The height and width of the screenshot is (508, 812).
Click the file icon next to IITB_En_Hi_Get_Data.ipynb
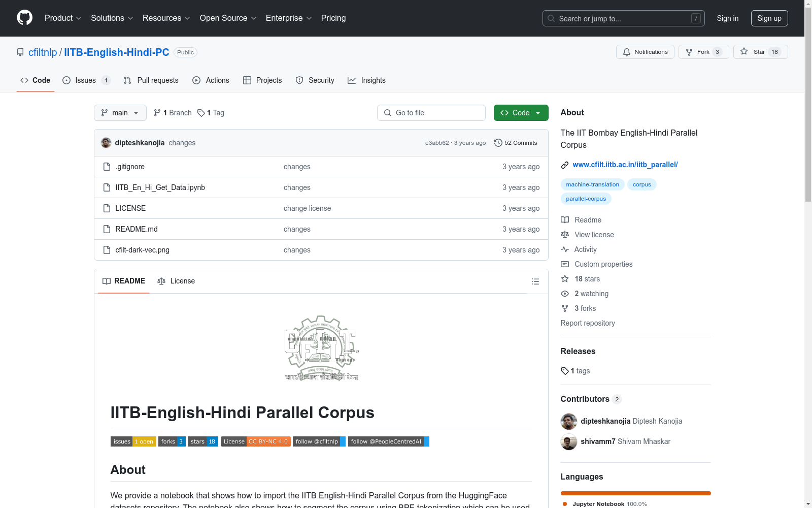point(107,187)
